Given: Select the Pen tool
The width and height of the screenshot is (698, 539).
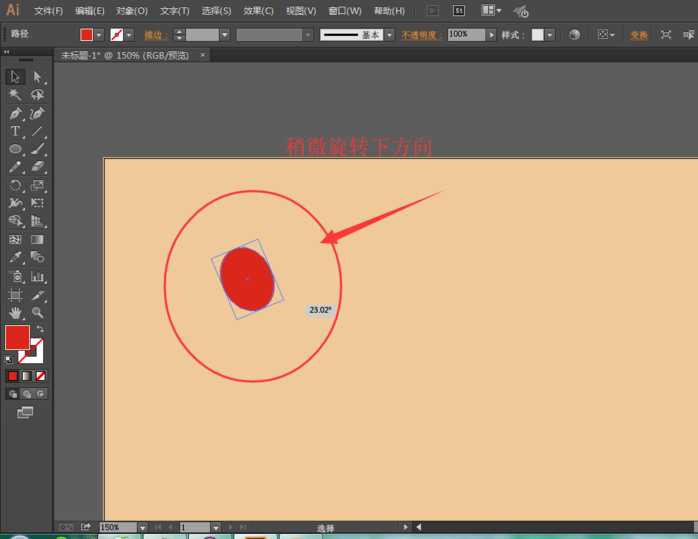Looking at the screenshot, I should coord(15,113).
